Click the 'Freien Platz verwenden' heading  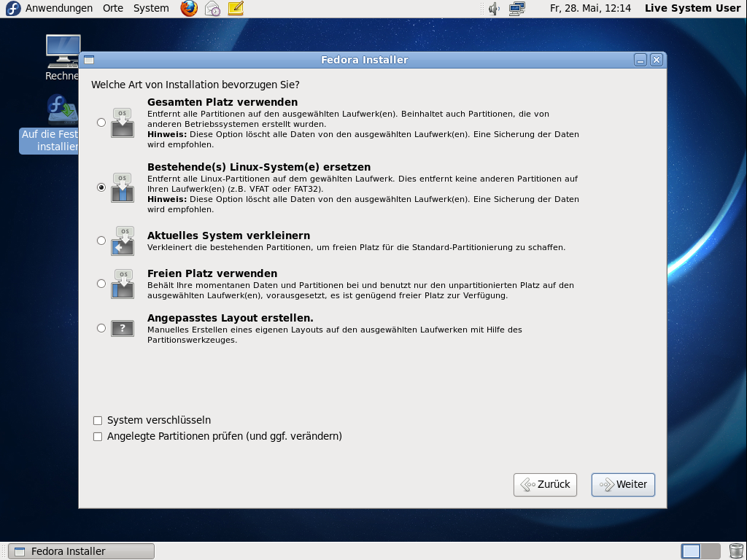coord(212,273)
